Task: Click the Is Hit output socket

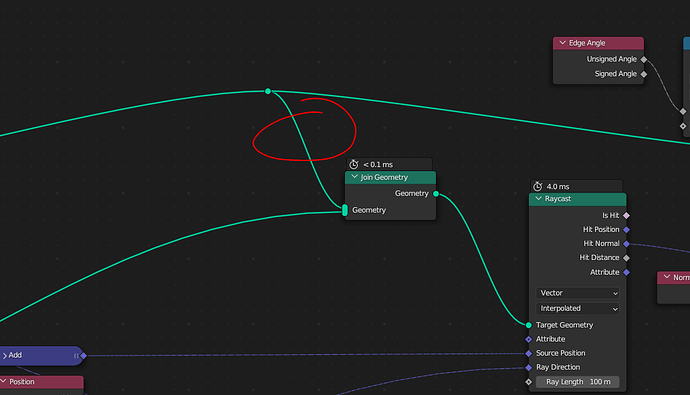Action: (626, 216)
